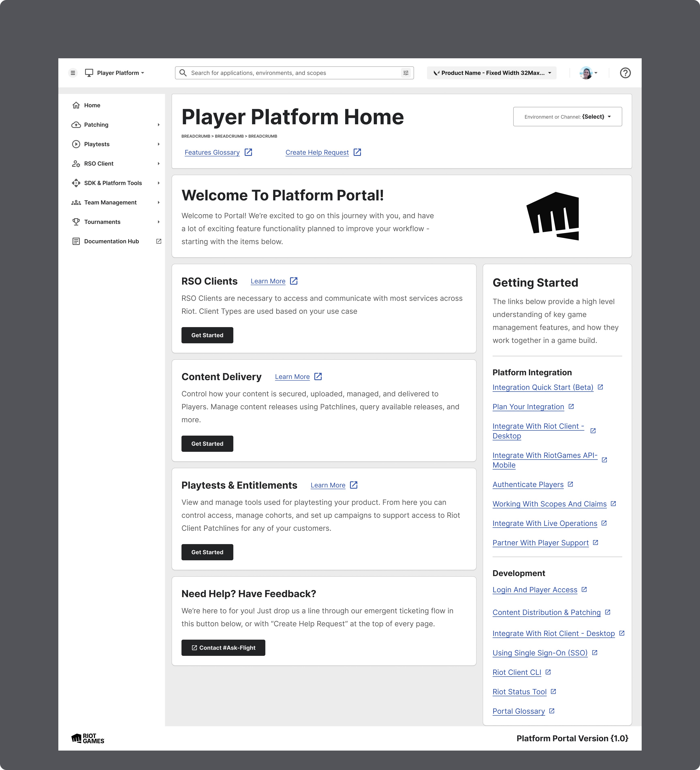Click the Team Management people icon
This screenshot has width=700, height=770.
76,202
